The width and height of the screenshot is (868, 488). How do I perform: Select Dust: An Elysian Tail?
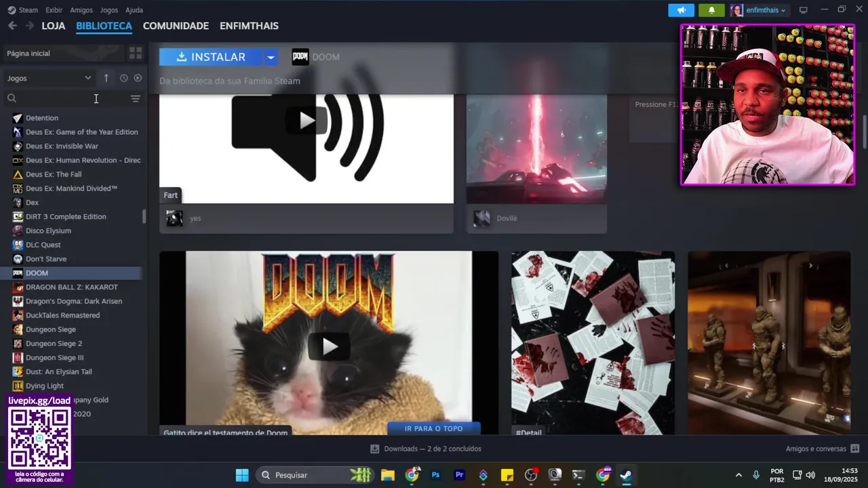coord(58,371)
